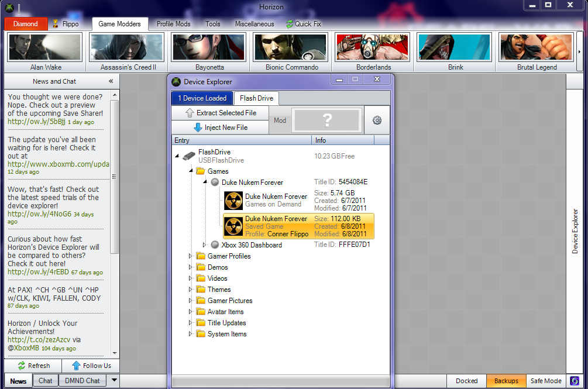Select the USB FlashDrive device icon
588x389 pixels.
coord(189,156)
